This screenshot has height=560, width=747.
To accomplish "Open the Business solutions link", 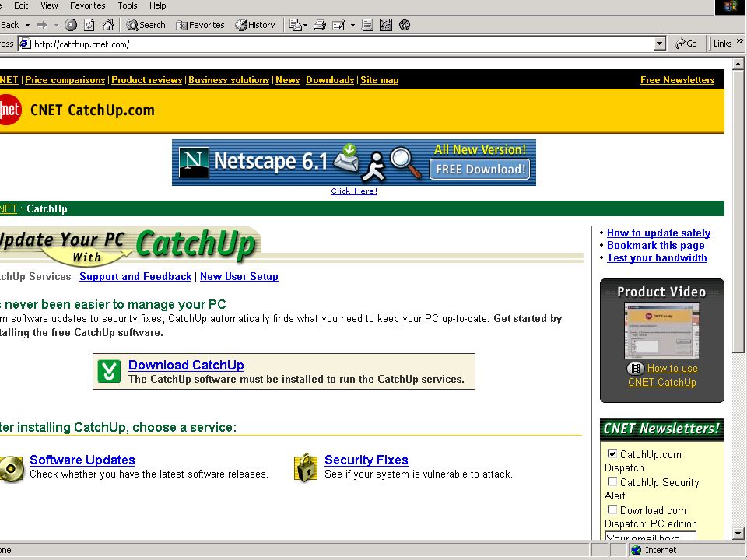I will pyautogui.click(x=229, y=80).
